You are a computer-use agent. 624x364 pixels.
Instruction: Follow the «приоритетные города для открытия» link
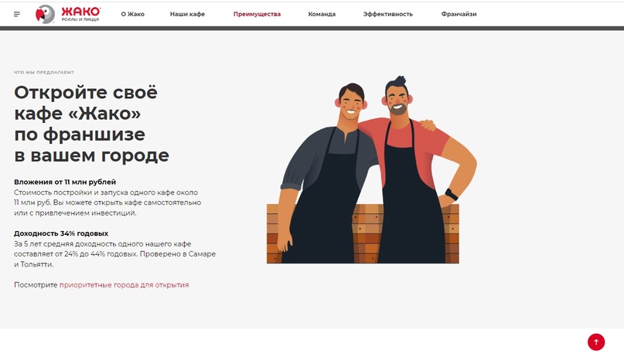click(x=124, y=285)
